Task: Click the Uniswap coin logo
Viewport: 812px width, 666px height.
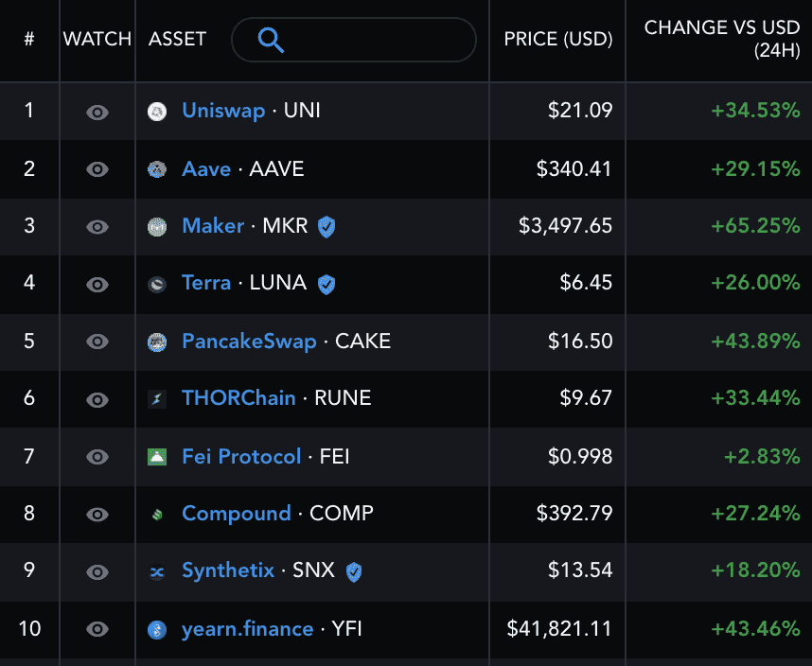Action: coord(157,111)
